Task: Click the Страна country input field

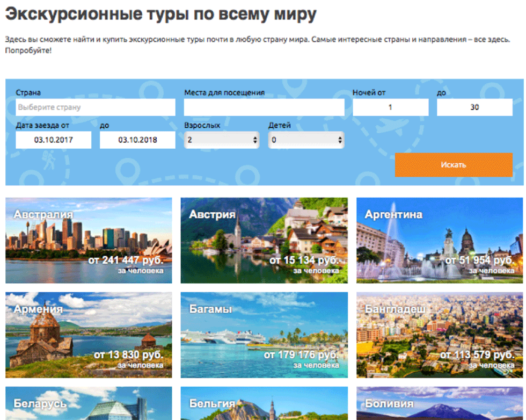Action: point(96,107)
